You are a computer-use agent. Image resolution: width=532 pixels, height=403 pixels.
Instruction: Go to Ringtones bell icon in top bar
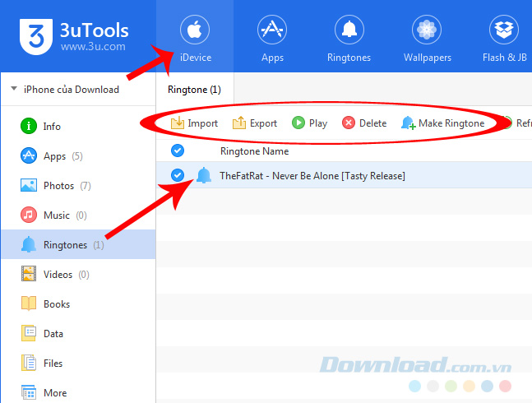(349, 37)
